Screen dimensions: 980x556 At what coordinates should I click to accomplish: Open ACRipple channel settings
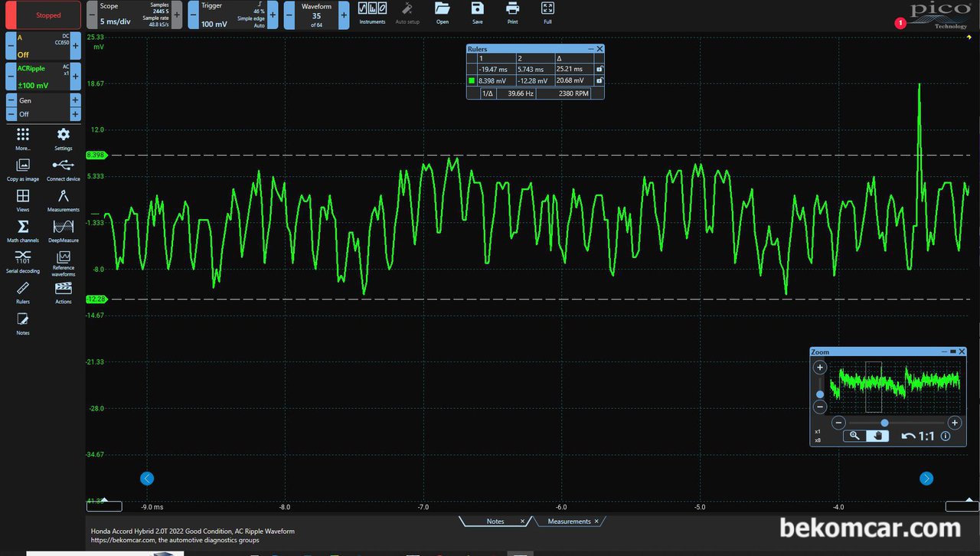pos(43,77)
